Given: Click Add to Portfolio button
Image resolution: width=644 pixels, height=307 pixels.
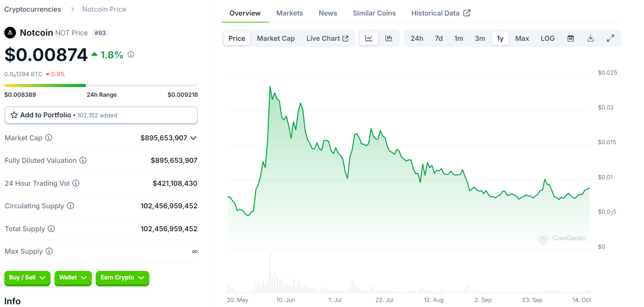Looking at the screenshot, I should coord(101,115).
